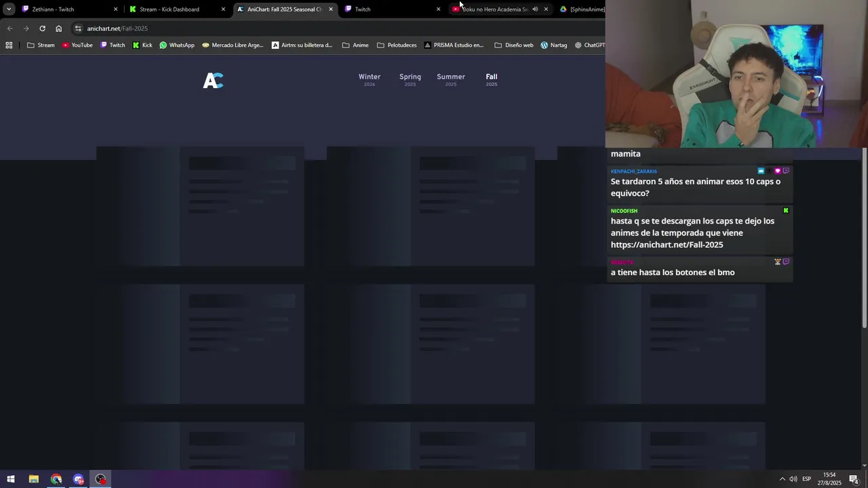Open the volume control in system tray
Screen dimensions: 868x488
pyautogui.click(x=793, y=479)
